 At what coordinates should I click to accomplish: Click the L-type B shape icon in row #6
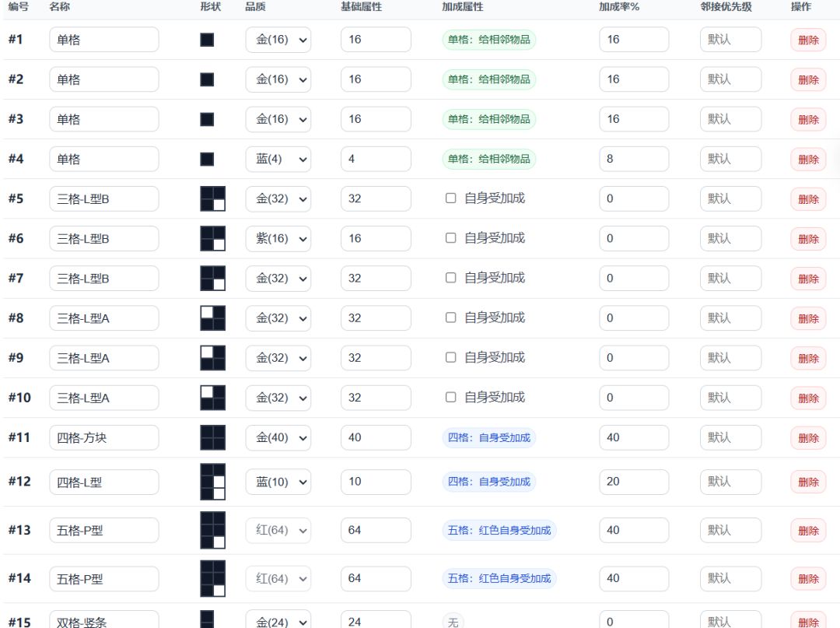(x=212, y=238)
